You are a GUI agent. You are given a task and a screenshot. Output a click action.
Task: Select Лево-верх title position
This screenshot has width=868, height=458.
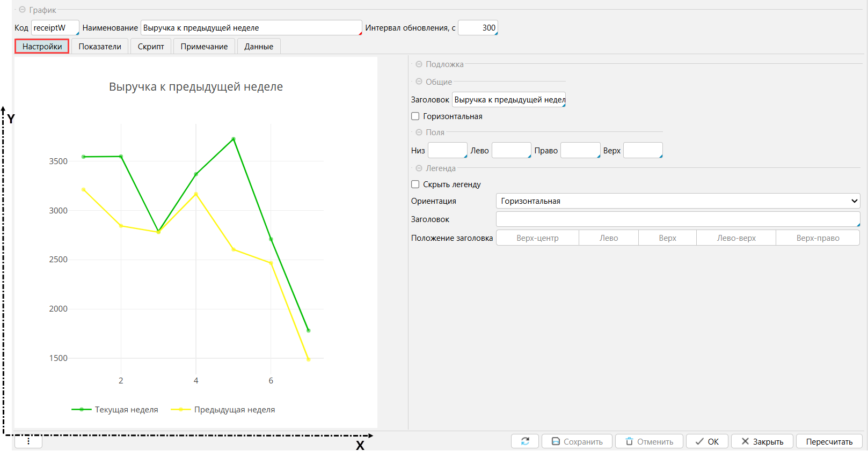[x=736, y=238]
